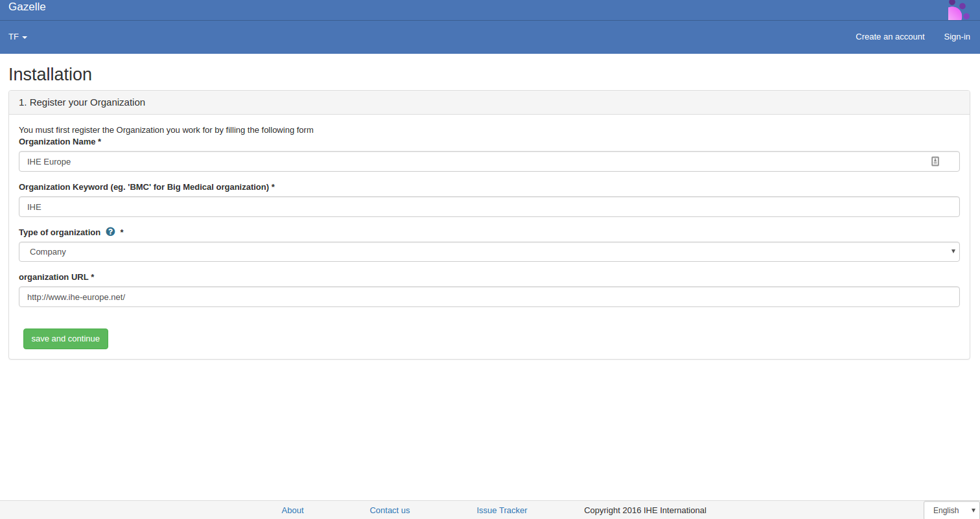Screen dimensions: 980x519
Task: Click the organization URL field label
Action: pos(56,277)
